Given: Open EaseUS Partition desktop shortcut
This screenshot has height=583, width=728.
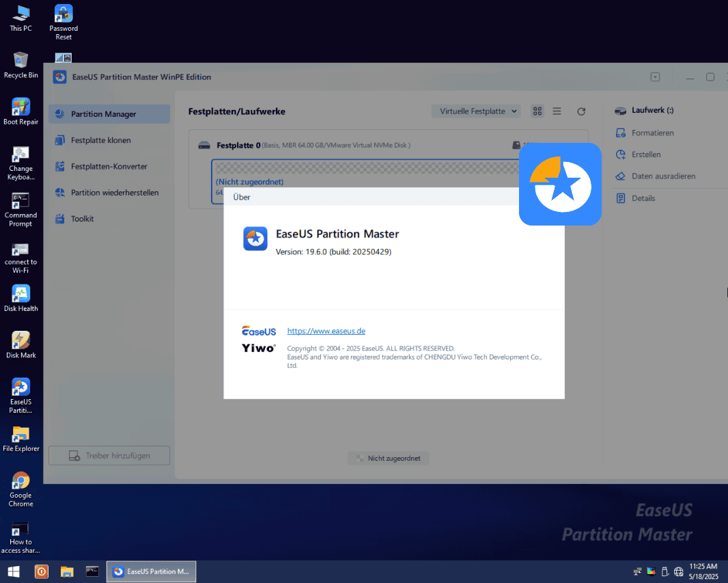Looking at the screenshot, I should pyautogui.click(x=21, y=396).
